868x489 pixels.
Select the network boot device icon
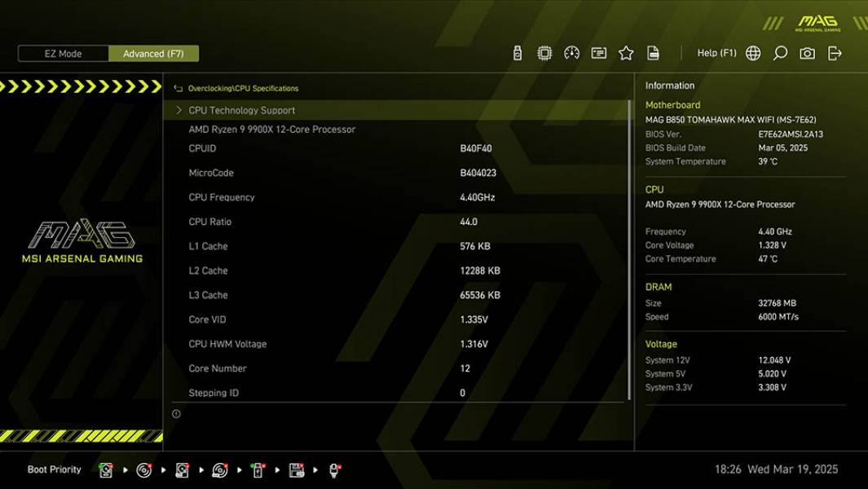pos(334,470)
